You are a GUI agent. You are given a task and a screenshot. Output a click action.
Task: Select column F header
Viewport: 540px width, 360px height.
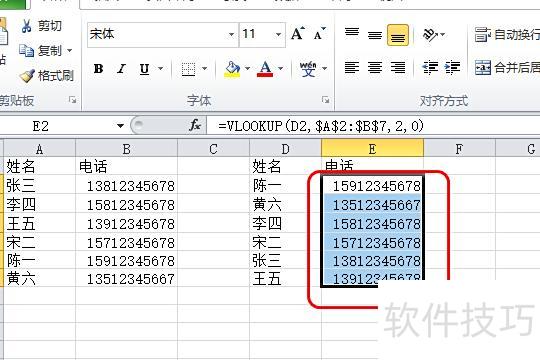[459, 149]
